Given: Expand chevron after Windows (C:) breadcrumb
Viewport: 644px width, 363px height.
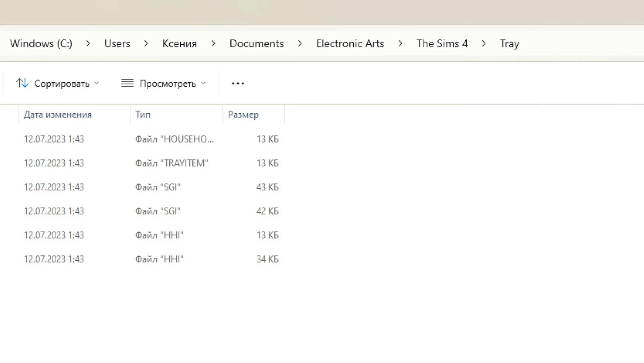Looking at the screenshot, I should tap(88, 44).
